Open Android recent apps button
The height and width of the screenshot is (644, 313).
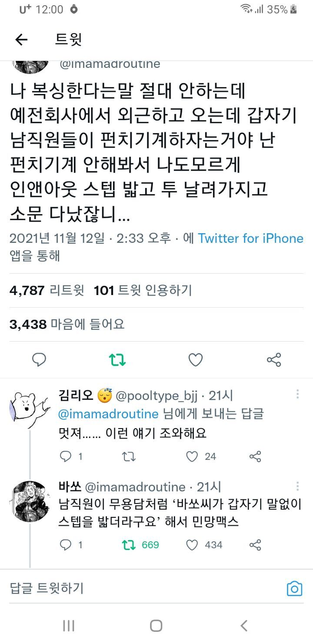coord(68,626)
